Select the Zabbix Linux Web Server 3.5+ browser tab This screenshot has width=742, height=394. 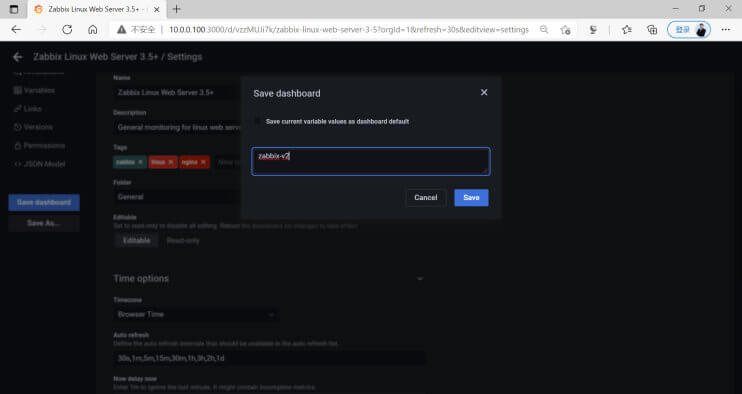pos(97,9)
